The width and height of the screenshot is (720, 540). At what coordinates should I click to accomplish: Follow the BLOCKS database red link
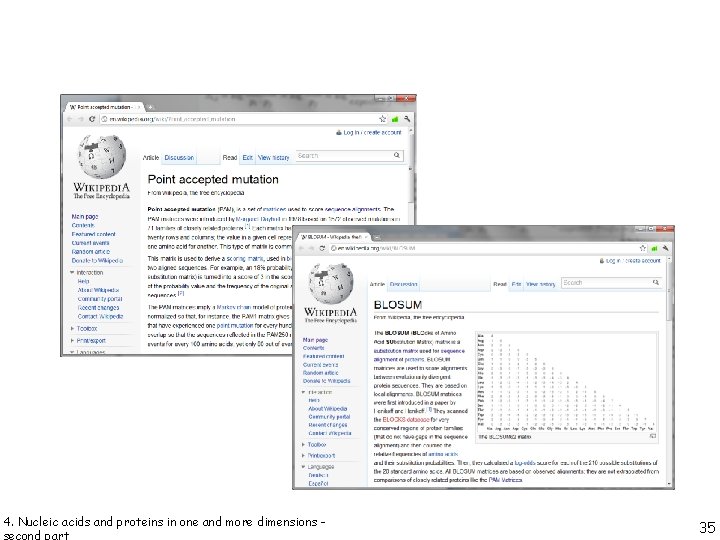pos(406,420)
